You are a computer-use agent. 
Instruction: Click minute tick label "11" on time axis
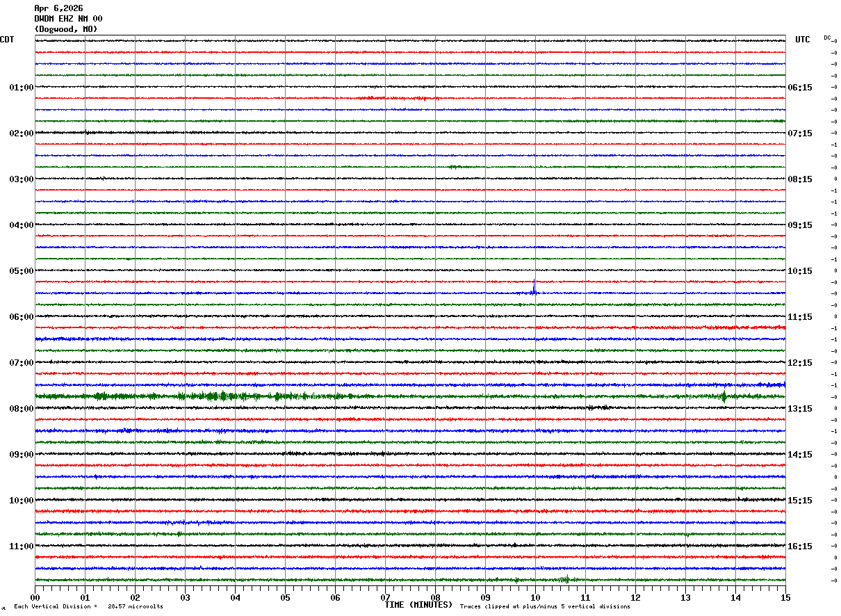tap(585, 597)
